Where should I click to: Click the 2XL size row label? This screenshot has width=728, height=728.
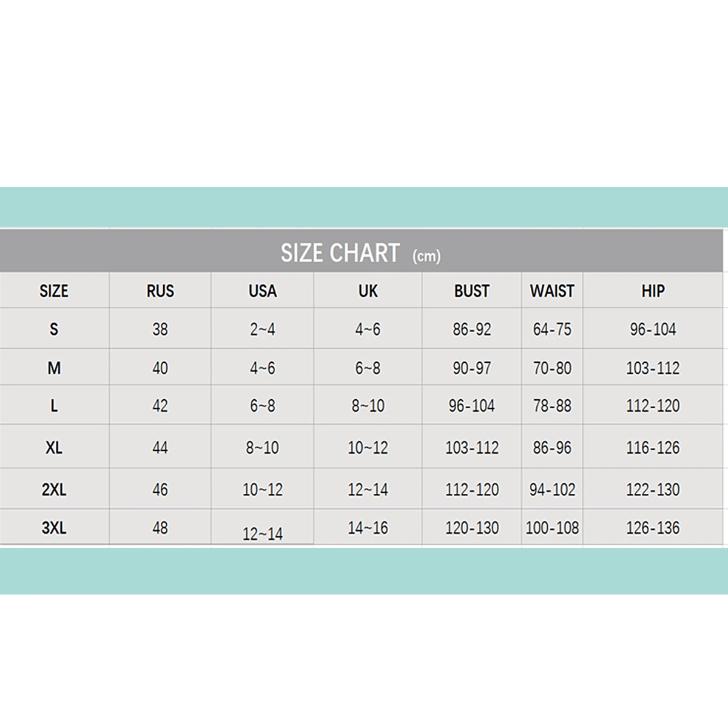click(x=54, y=490)
